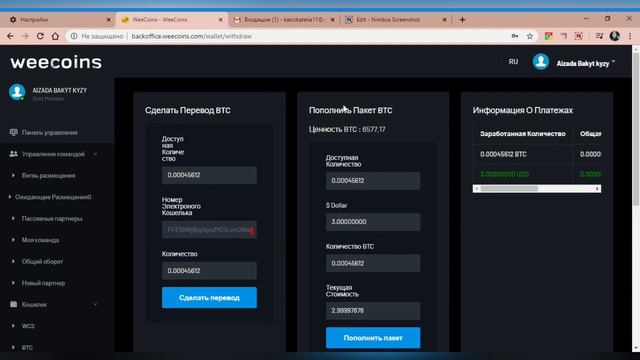Open saved passwords key icon
This screenshot has height=360, width=640.
pos(515,36)
